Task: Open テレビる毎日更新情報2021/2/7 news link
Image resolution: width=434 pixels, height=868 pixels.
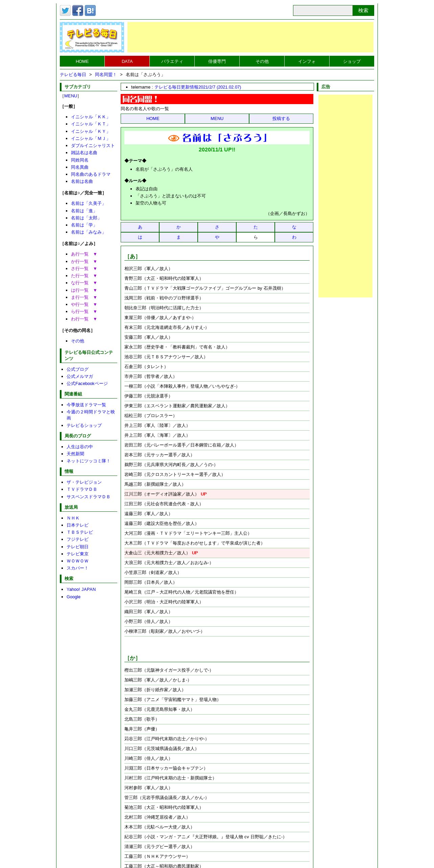Action: coord(198,87)
